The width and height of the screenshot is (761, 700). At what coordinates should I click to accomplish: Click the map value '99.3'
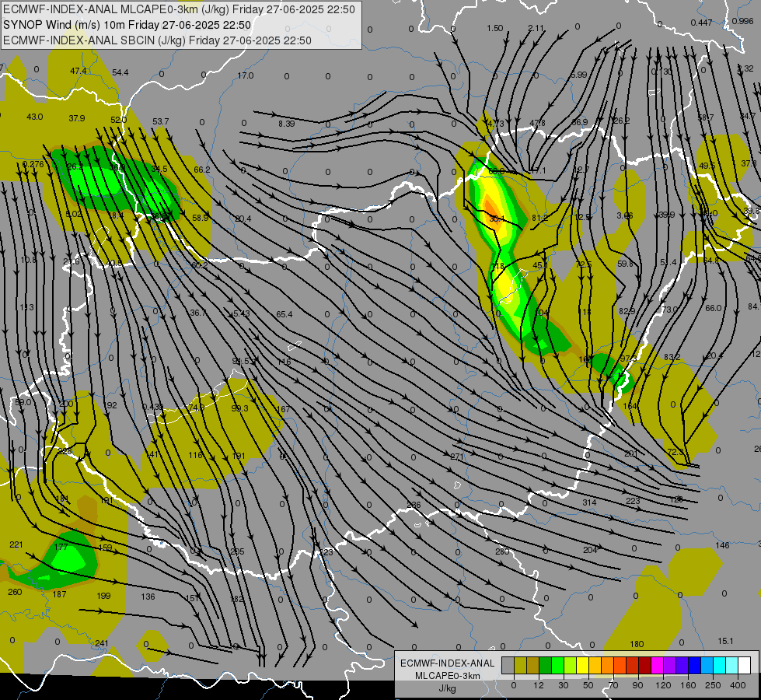coord(239,408)
